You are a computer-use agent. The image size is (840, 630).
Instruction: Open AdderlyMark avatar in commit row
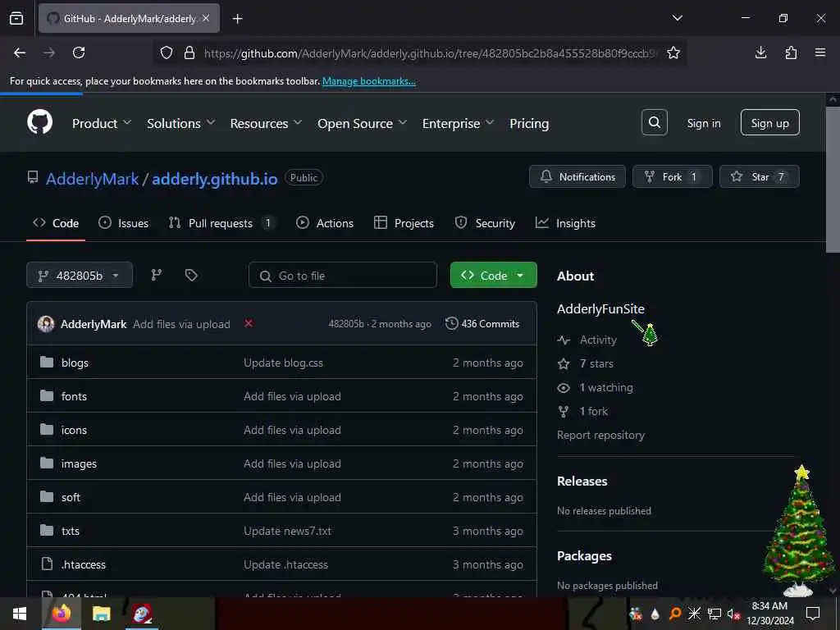[46, 323]
